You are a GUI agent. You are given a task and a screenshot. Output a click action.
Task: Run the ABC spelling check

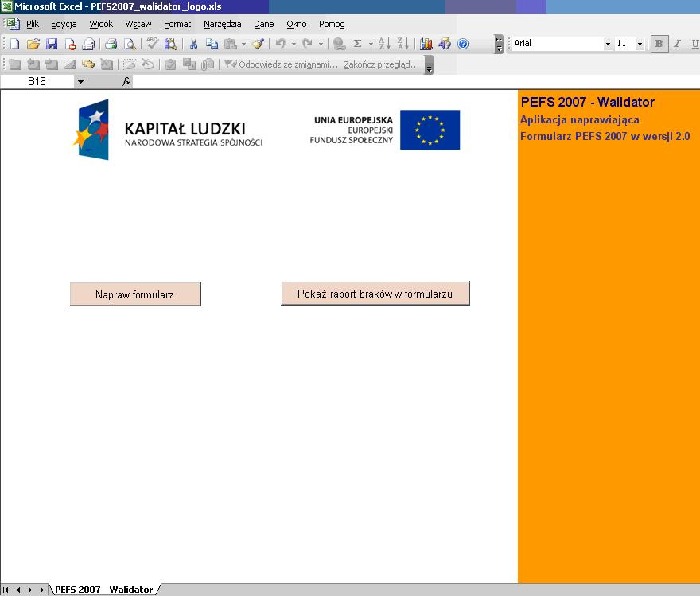coord(152,44)
